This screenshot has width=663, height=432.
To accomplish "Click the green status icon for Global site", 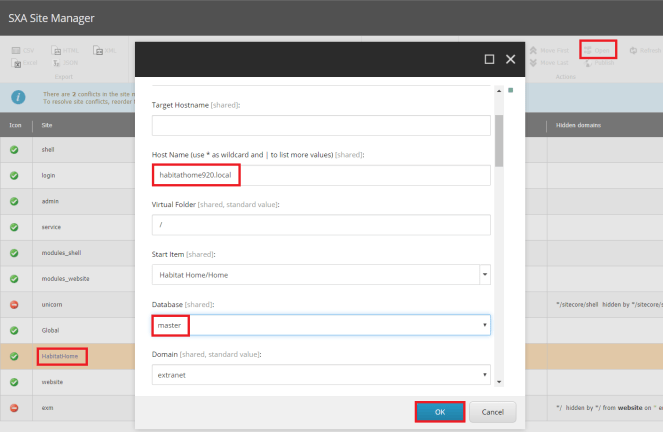I will click(15, 330).
